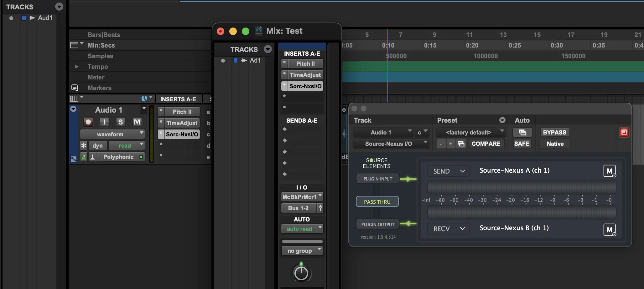The height and width of the screenshot is (289, 644).
Task: Click the red target button in plugin window
Action: [624, 132]
